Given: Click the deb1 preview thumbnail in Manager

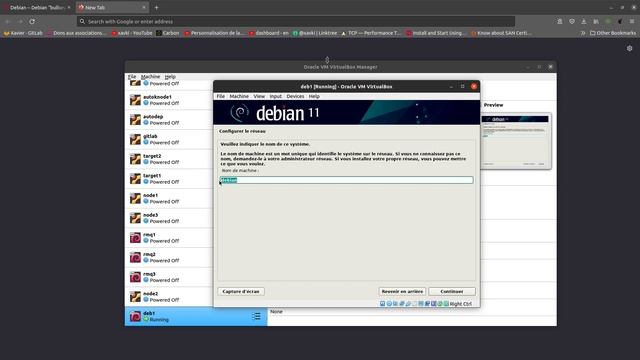Looking at the screenshot, I should click(x=516, y=141).
